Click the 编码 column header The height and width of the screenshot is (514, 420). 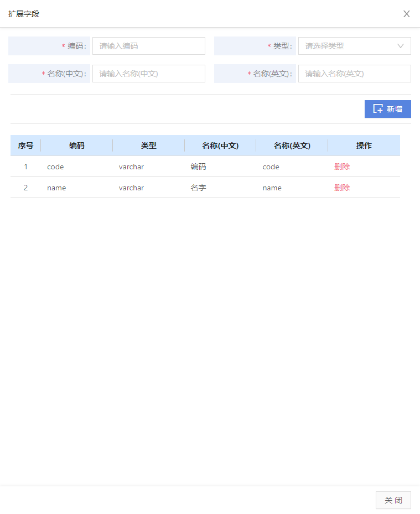pos(77,146)
